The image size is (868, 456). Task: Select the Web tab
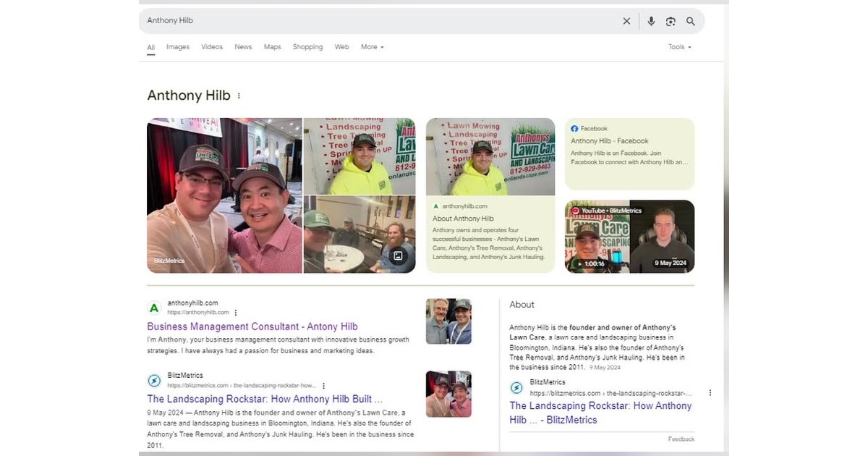pos(341,47)
